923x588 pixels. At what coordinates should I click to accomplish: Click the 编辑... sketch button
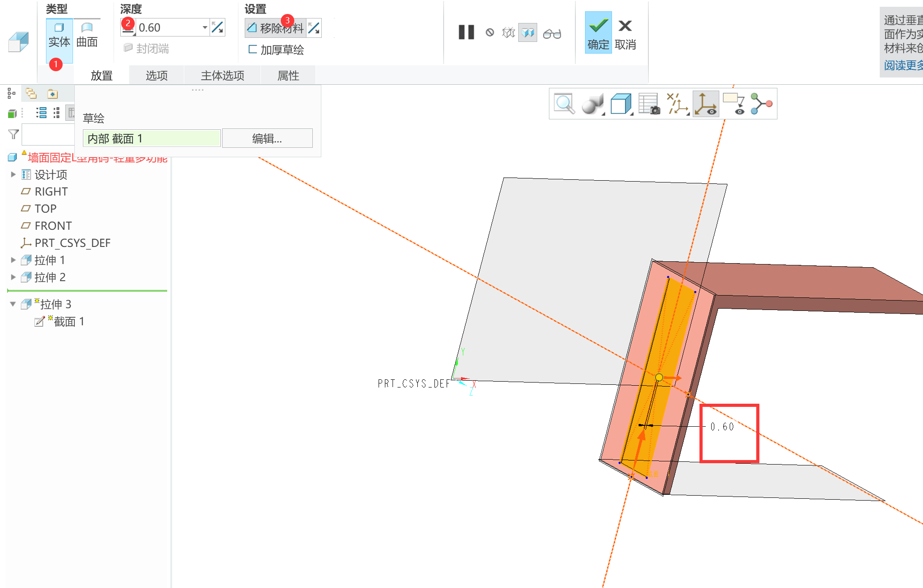click(x=267, y=138)
